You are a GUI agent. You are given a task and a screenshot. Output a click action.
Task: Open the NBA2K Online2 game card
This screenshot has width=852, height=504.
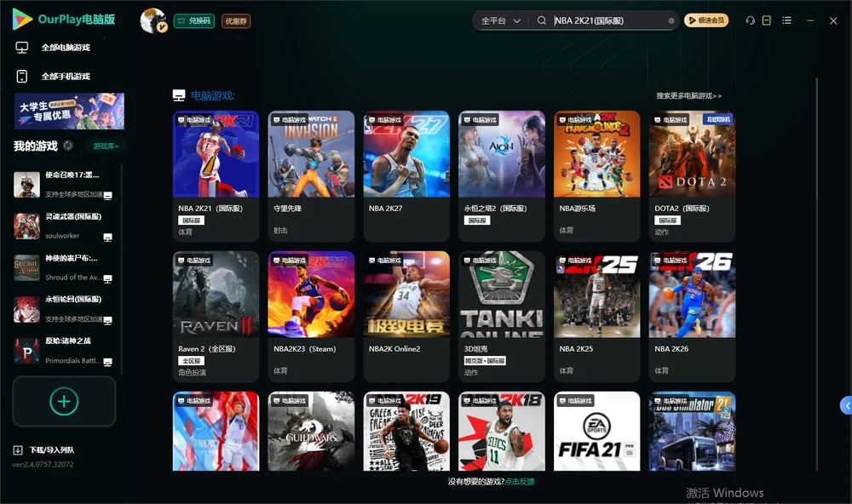[406, 317]
